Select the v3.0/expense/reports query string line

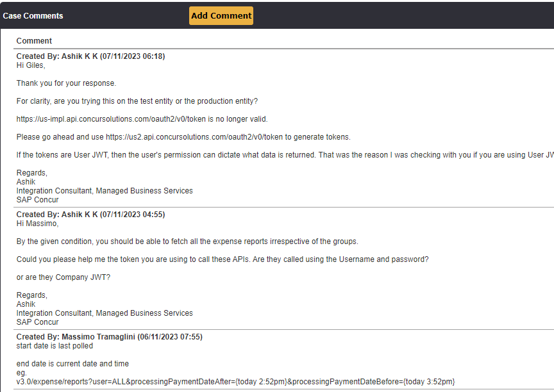coord(236,382)
